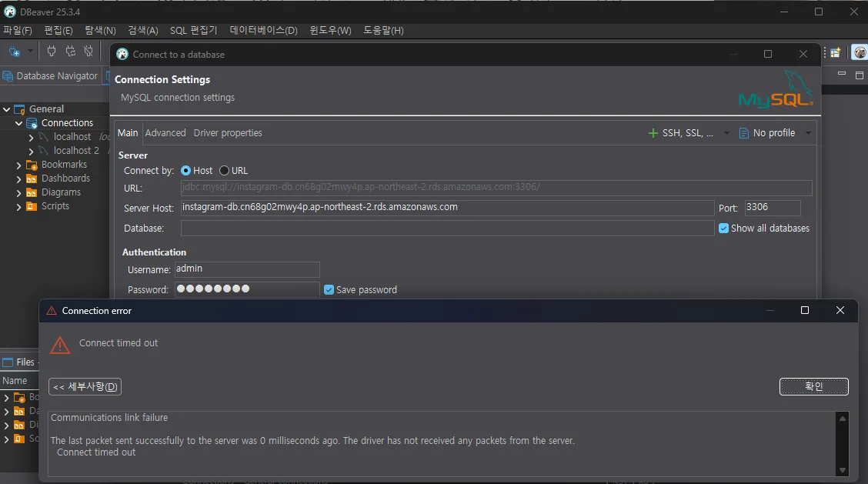This screenshot has width=868, height=484.
Task: Click the DBeaver beaver logo icon
Action: (x=859, y=52)
